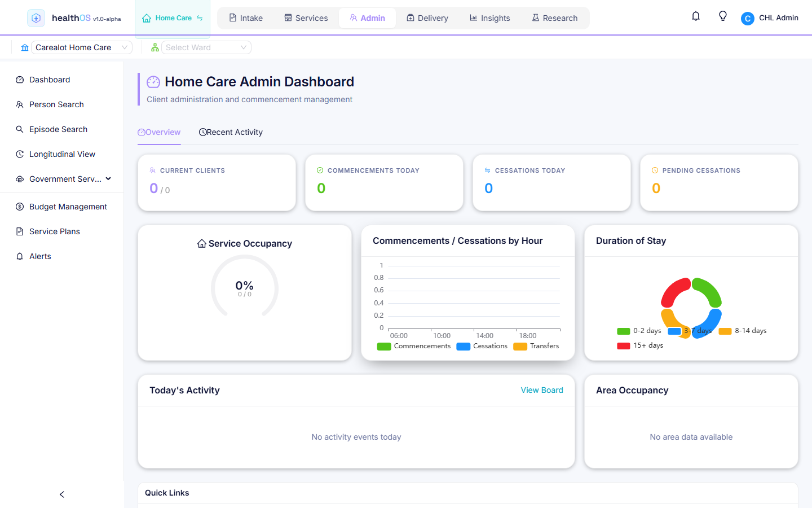Click the Episode Search magnifier icon
This screenshot has height=508, width=812.
click(20, 129)
